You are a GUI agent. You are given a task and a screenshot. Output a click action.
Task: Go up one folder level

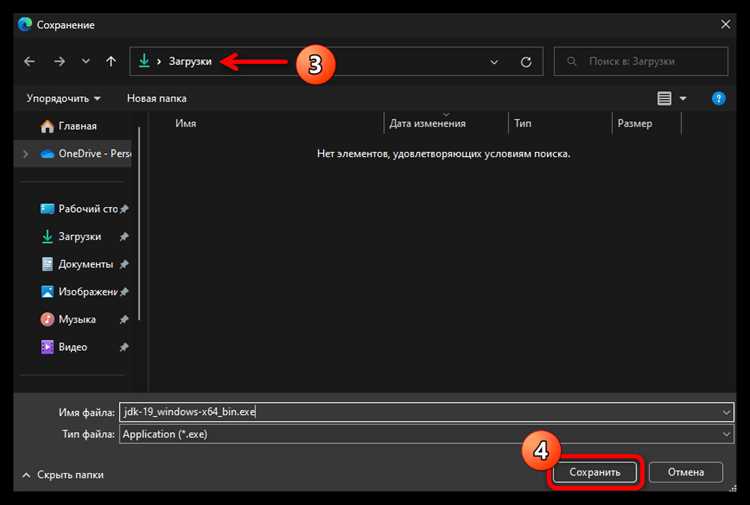(x=111, y=61)
